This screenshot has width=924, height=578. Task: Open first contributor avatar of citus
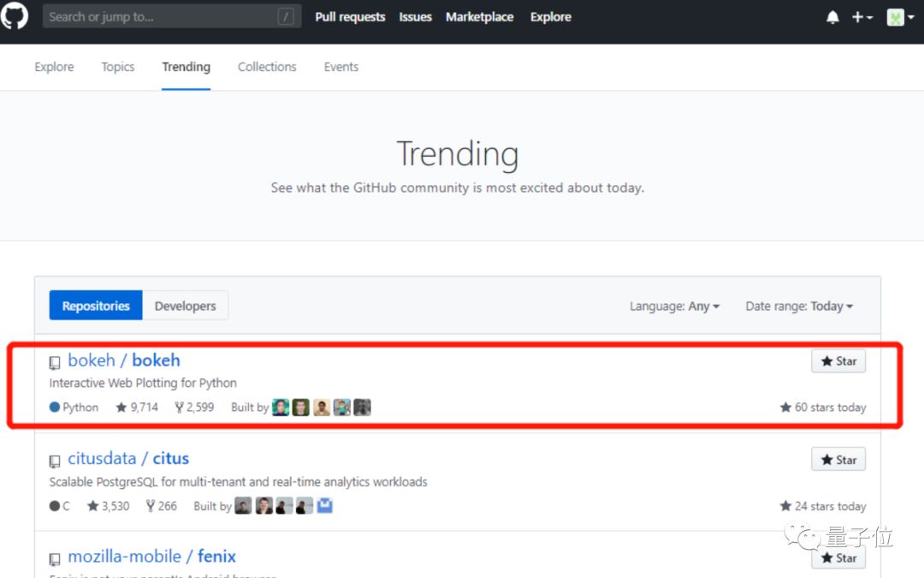tap(243, 505)
